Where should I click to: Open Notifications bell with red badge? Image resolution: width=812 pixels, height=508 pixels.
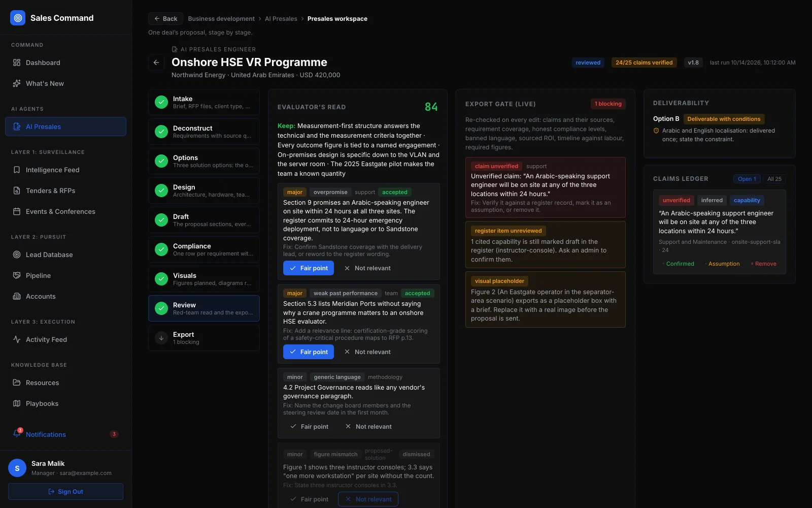[x=65, y=434]
